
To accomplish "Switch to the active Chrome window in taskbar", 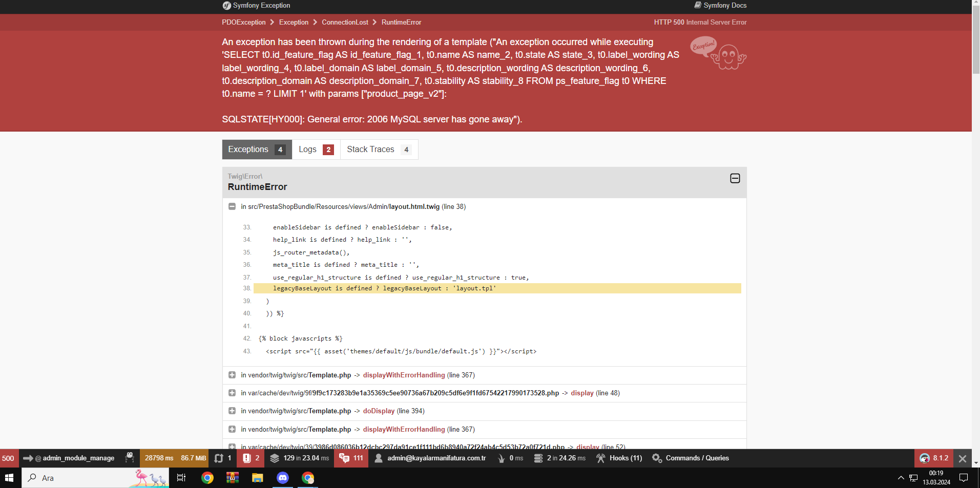I will tap(308, 478).
